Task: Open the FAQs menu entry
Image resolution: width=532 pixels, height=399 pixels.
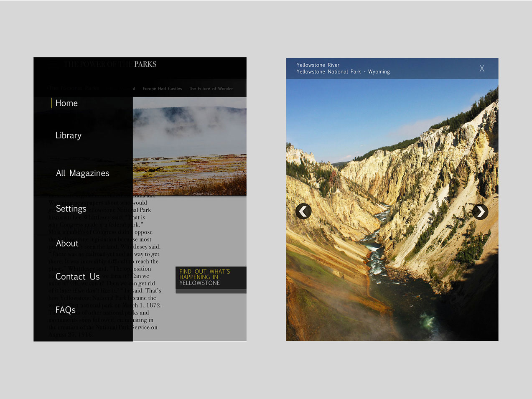Action: 65,310
